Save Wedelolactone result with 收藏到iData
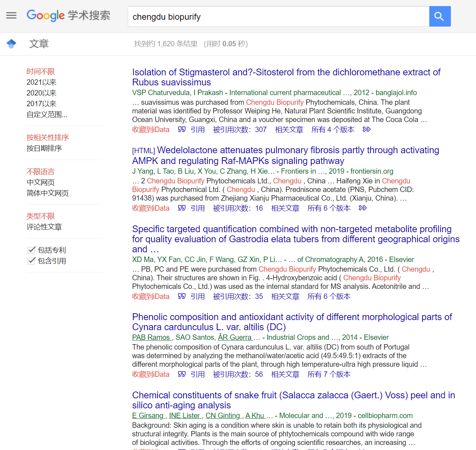 (x=151, y=208)
